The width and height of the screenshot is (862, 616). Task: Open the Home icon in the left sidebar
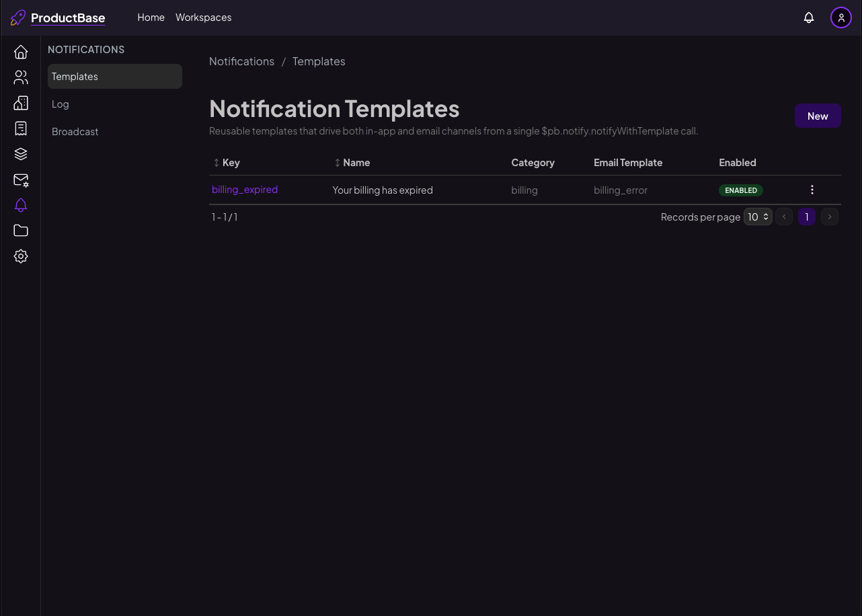pyautogui.click(x=21, y=52)
